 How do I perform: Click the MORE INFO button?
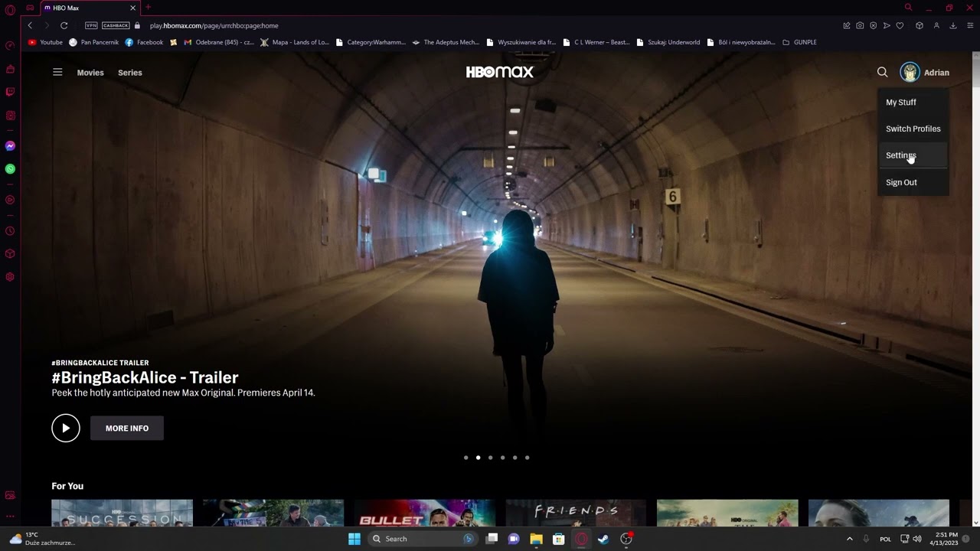point(127,429)
